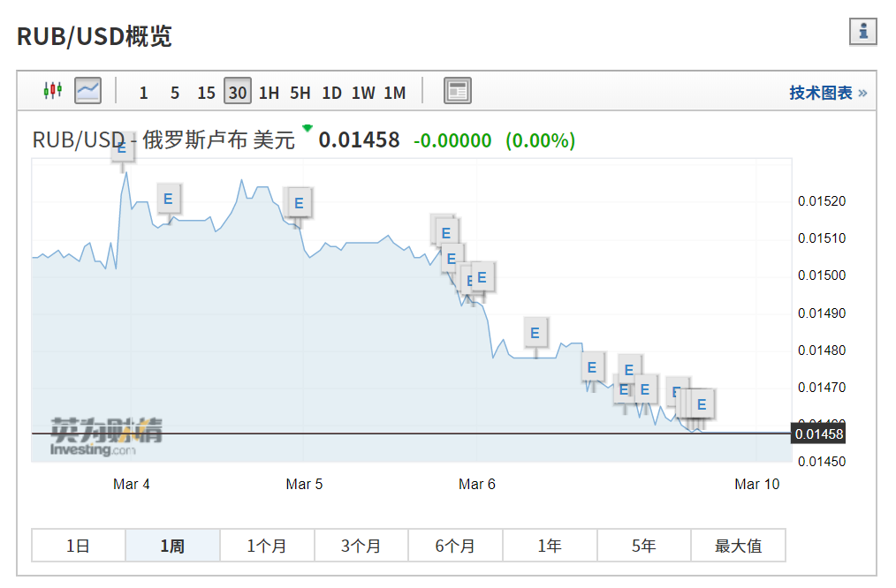This screenshot has width=896, height=588.
Task: Select the 3个月 range tab
Action: point(361,546)
